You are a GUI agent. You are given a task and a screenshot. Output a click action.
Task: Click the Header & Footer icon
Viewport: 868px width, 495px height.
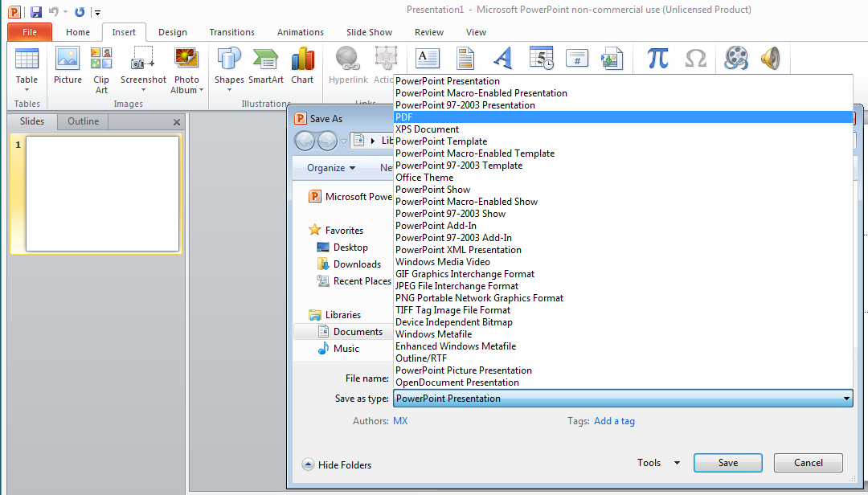[x=465, y=58]
